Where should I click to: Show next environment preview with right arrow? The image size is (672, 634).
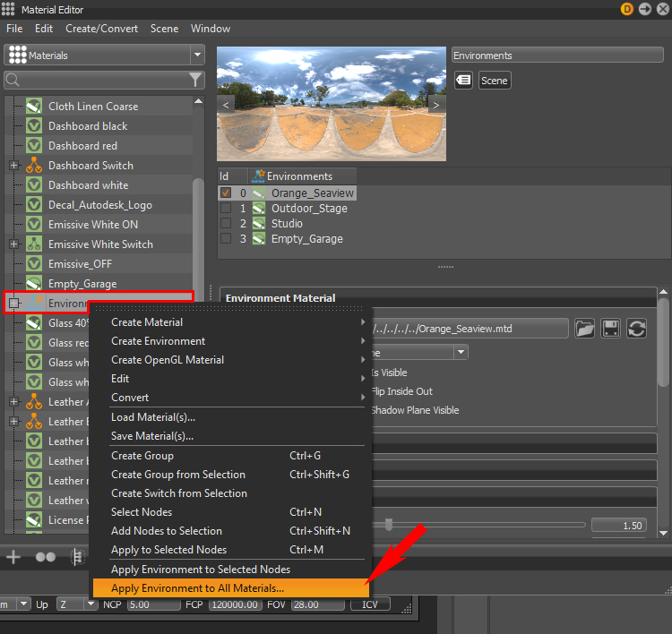pos(436,105)
